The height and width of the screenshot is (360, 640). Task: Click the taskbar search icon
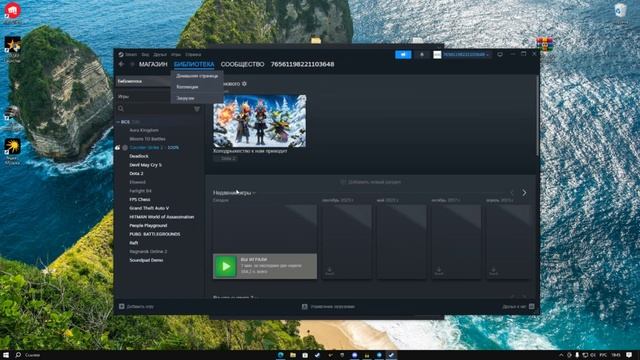tap(18, 355)
